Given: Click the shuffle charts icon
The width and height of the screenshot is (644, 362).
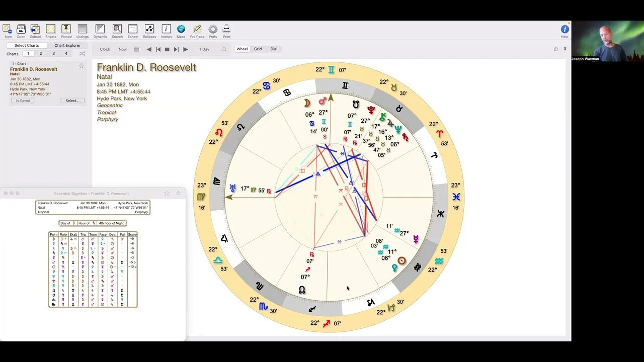Looking at the screenshot, I should coord(82,54).
